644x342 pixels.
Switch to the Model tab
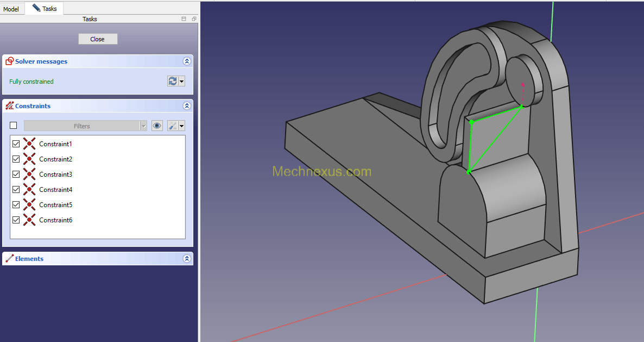click(x=11, y=9)
